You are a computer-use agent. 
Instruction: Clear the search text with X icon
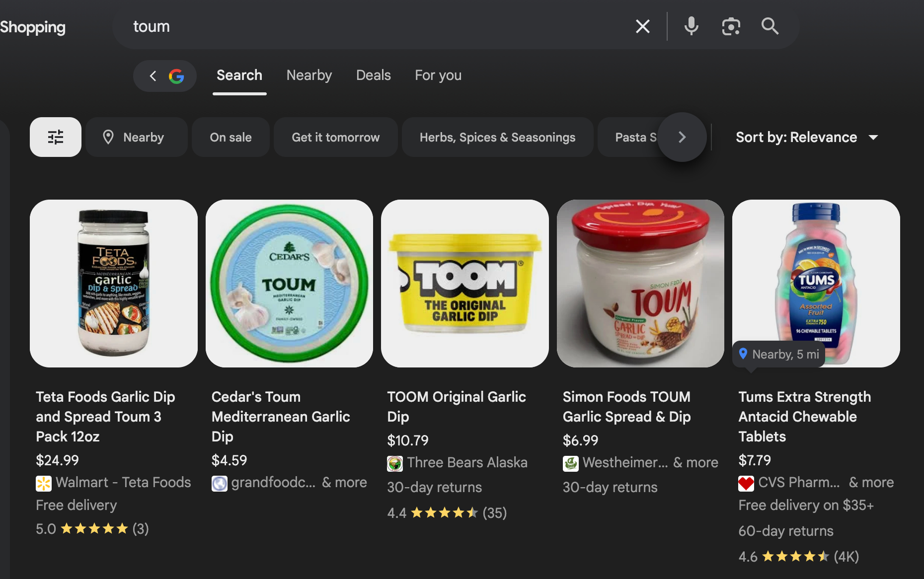[x=642, y=26]
